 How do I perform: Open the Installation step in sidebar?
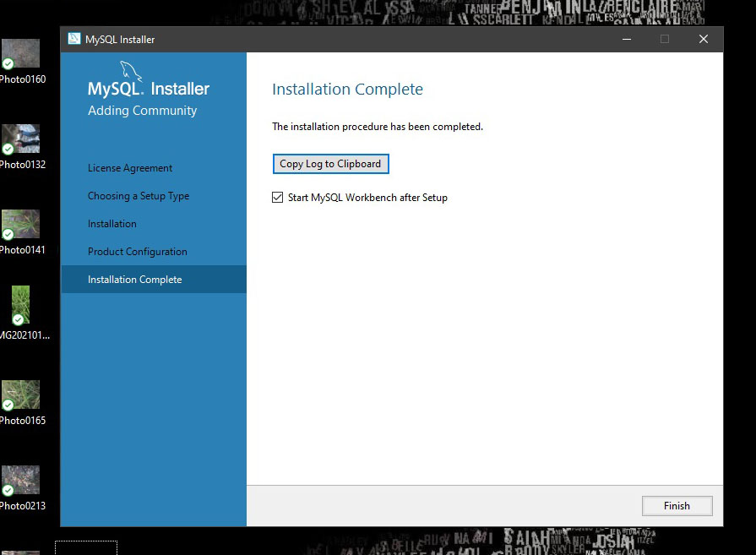112,224
